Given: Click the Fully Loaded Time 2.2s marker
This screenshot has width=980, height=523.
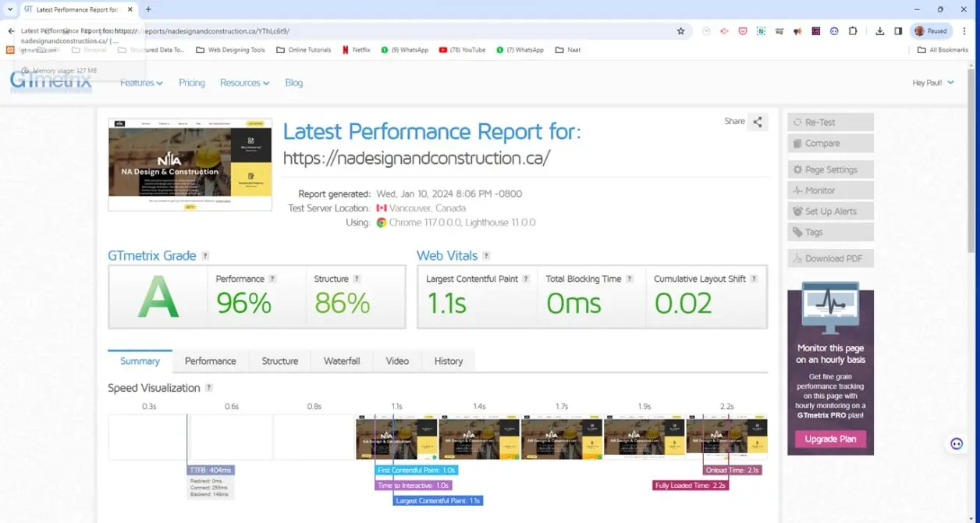Looking at the screenshot, I should pyautogui.click(x=691, y=486).
